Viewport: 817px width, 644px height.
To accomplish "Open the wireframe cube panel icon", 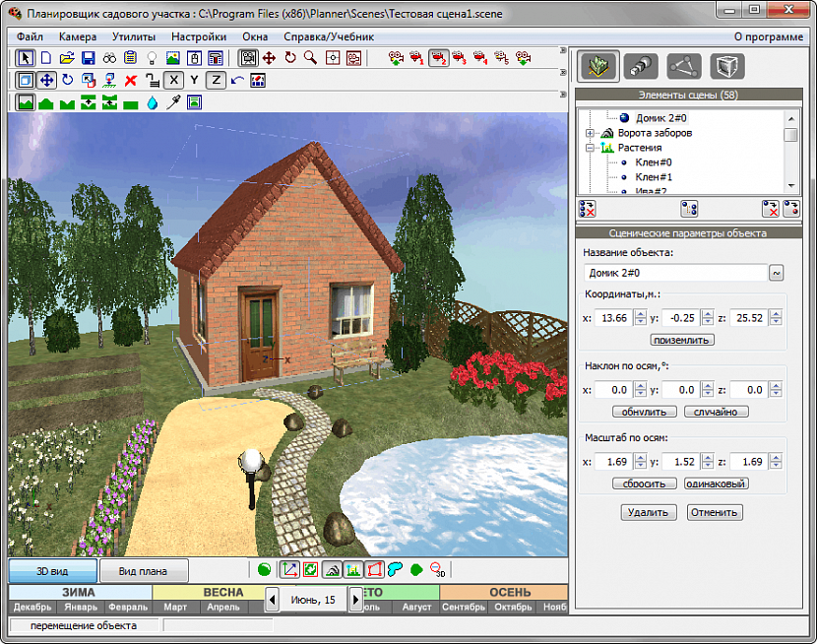I will coord(727,66).
